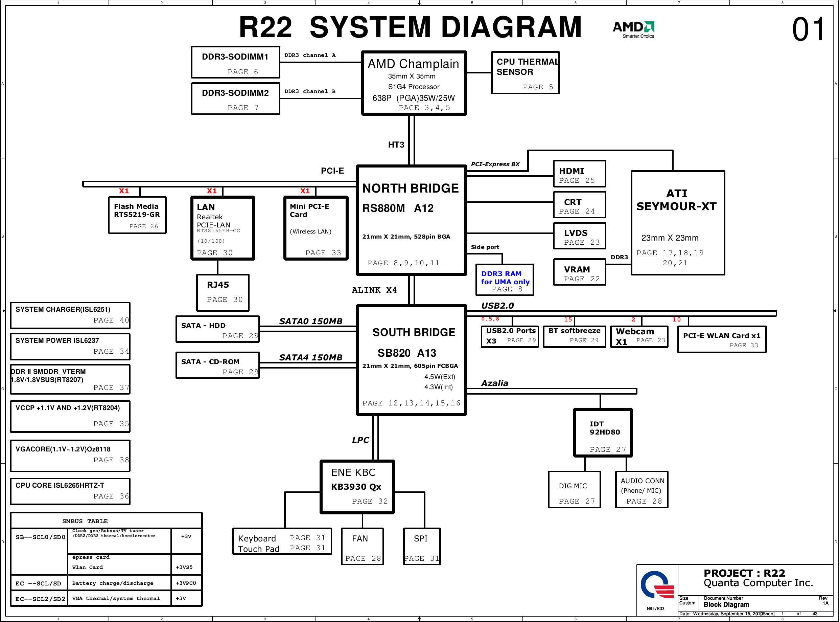The width and height of the screenshot is (840, 622).
Task: Click the Keyboard Touch Pad block
Action: tap(282, 541)
